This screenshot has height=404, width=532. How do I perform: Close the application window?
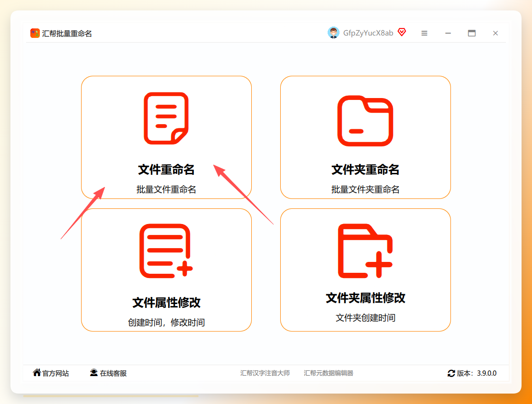495,33
